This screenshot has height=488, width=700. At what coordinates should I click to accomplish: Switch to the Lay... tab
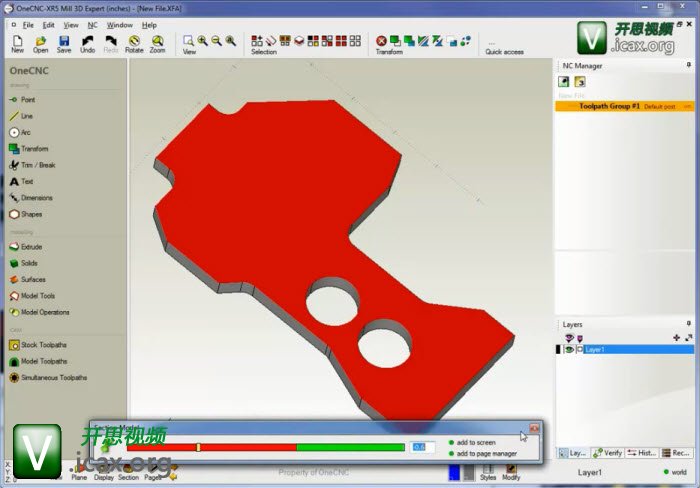[573, 453]
